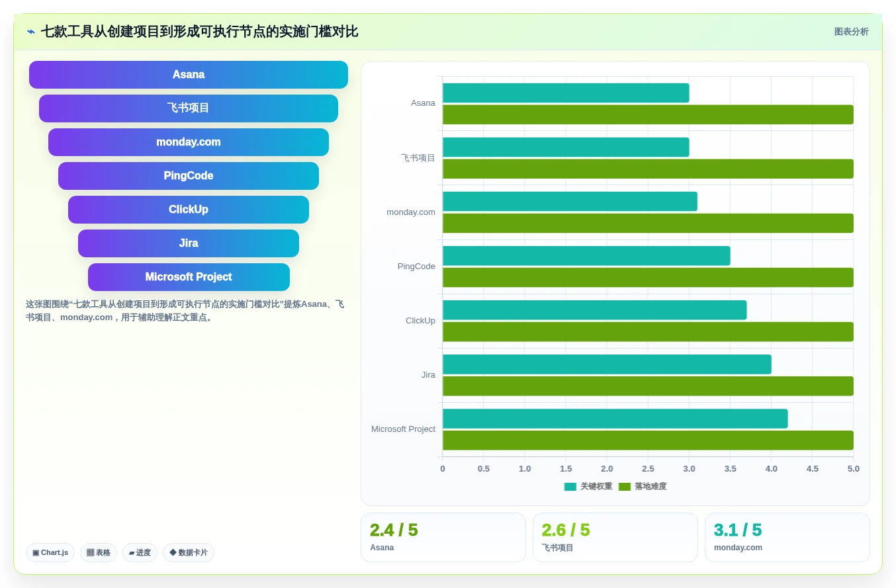This screenshot has width=896, height=588.
Task: Click the 关键权重 legend label
Action: tap(596, 487)
